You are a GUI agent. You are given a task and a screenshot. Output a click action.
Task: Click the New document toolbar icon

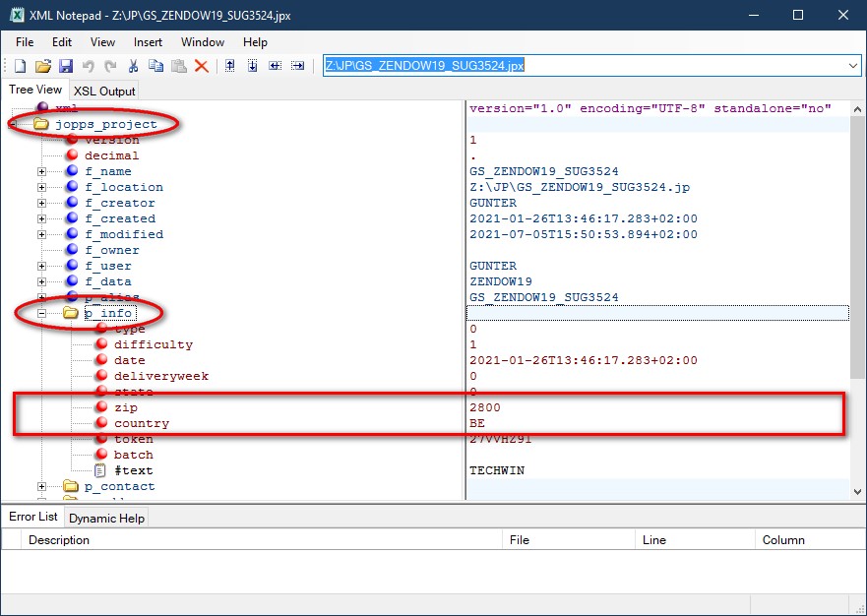tap(20, 66)
